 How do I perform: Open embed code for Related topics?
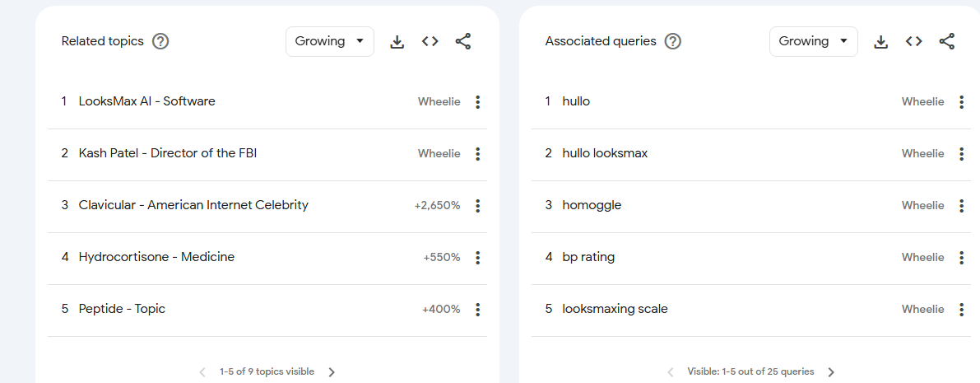[x=430, y=41]
